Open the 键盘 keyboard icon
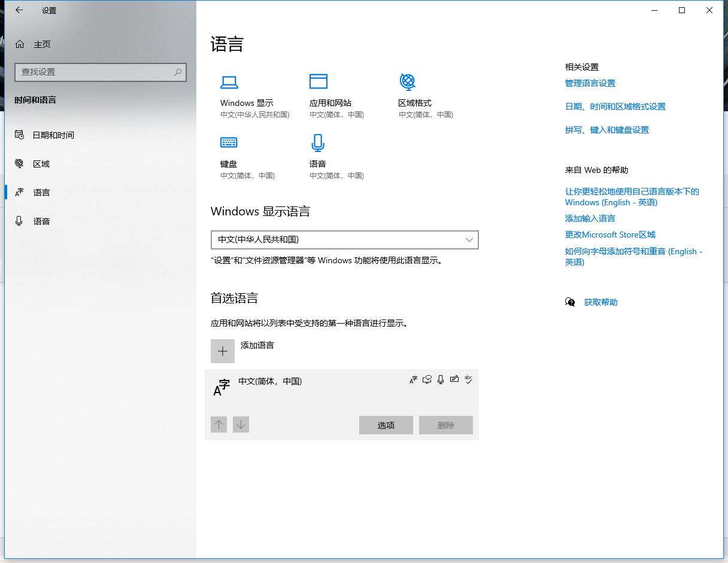 coord(229,142)
